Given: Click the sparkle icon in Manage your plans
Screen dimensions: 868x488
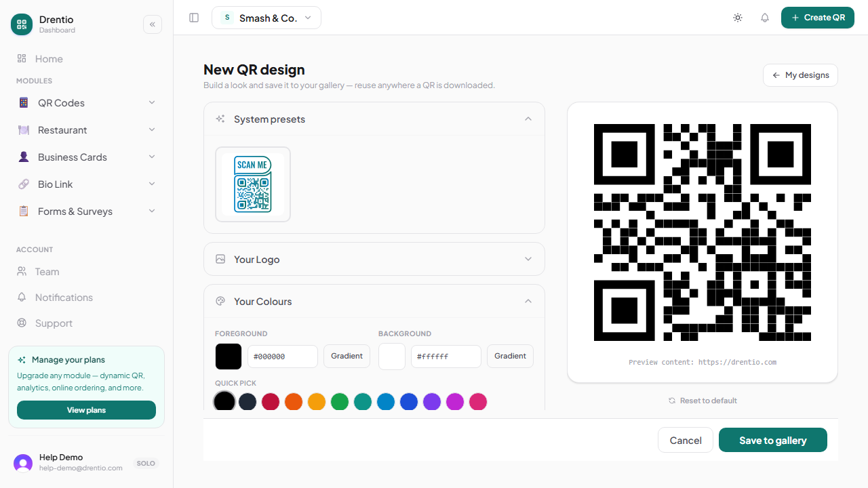Looking at the screenshot, I should pyautogui.click(x=22, y=360).
